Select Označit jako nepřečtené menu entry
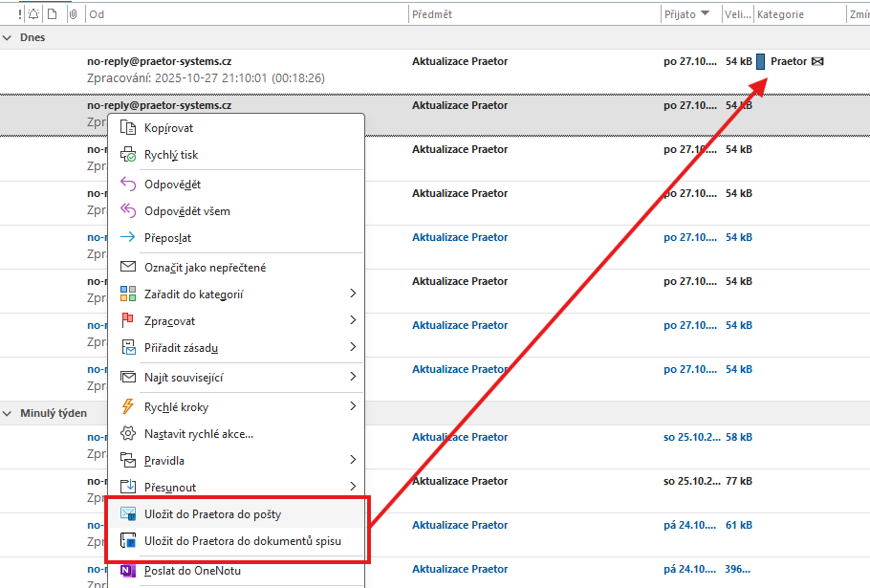Screen dimensions: 870x588 coord(205,268)
